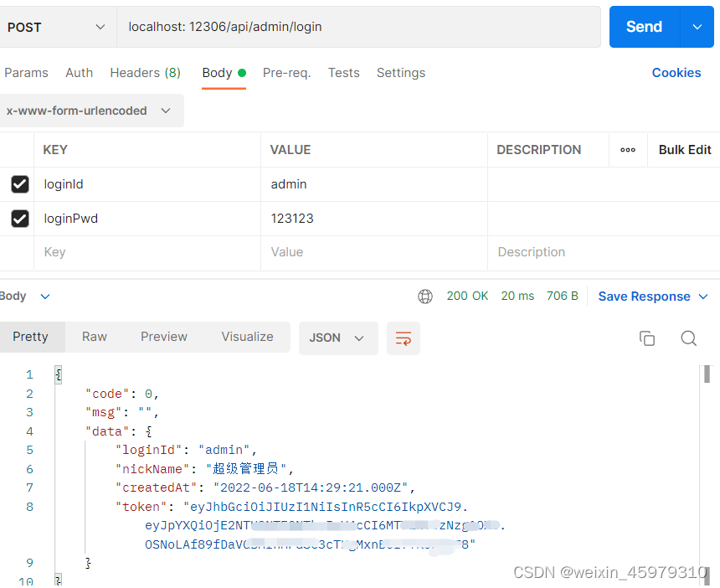Uncheck the loginId row checkbox
The width and height of the screenshot is (720, 588).
pyautogui.click(x=20, y=184)
